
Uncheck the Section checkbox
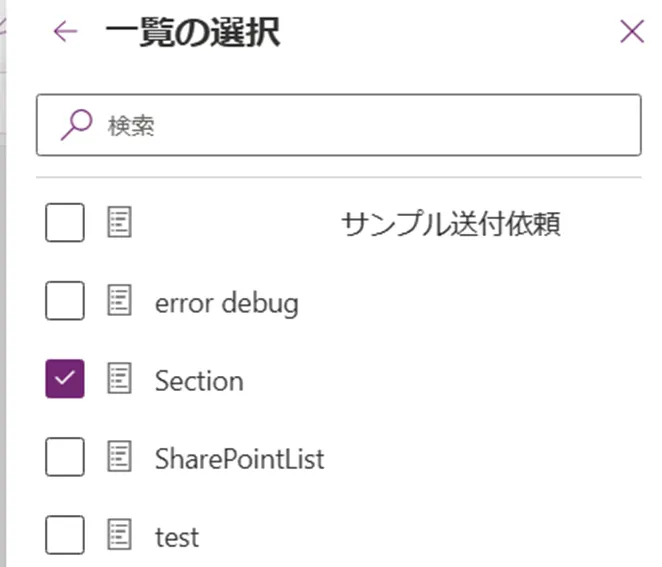[65, 380]
